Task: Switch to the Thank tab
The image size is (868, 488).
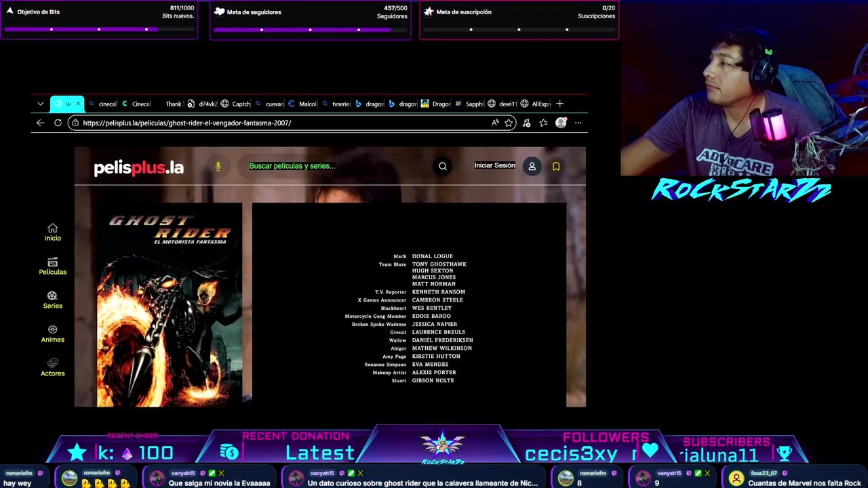Action: [x=168, y=104]
